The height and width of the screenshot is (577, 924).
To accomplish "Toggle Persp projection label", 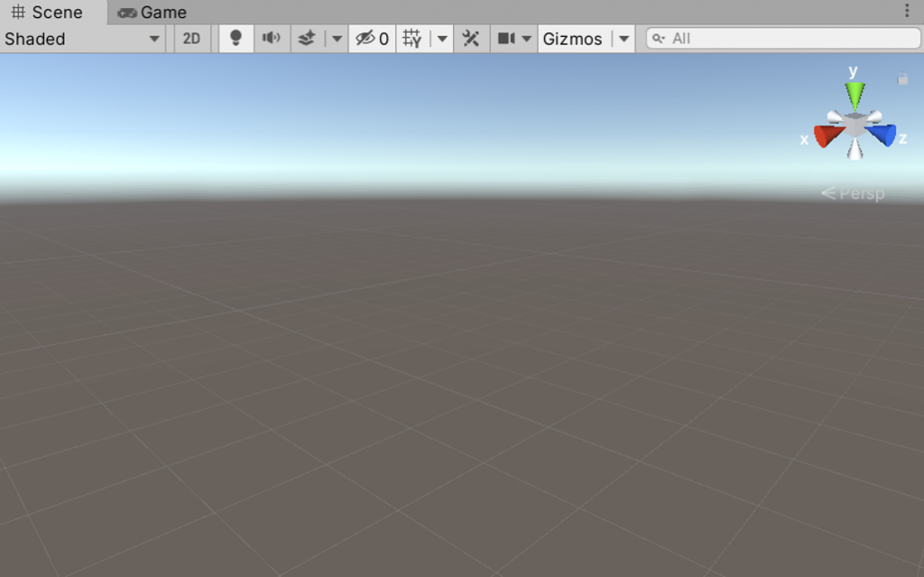I will tap(853, 193).
